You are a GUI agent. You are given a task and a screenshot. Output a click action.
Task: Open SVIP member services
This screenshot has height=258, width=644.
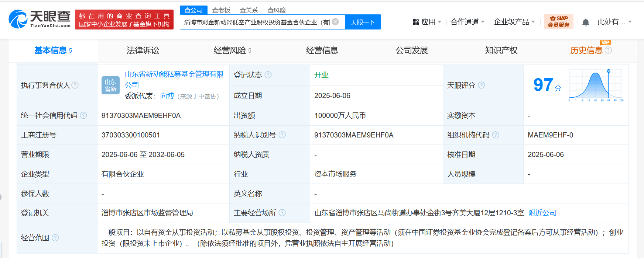pos(558,22)
